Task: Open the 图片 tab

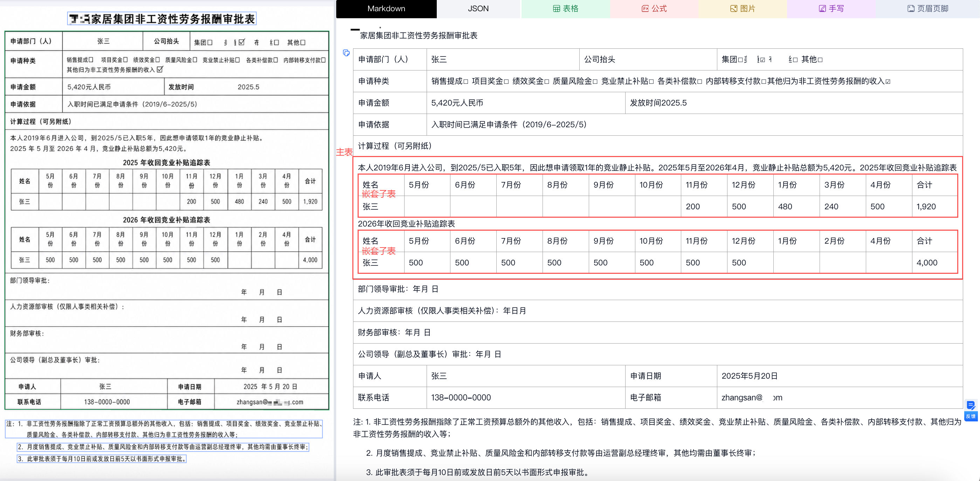Action: pyautogui.click(x=742, y=9)
